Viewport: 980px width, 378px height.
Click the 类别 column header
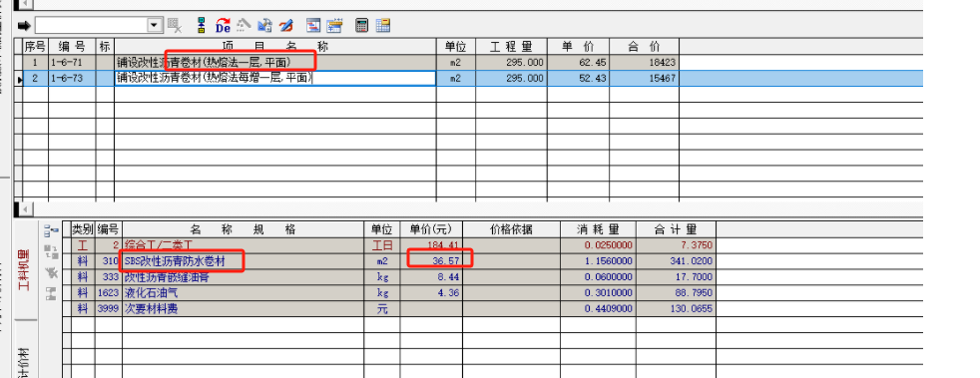83,228
